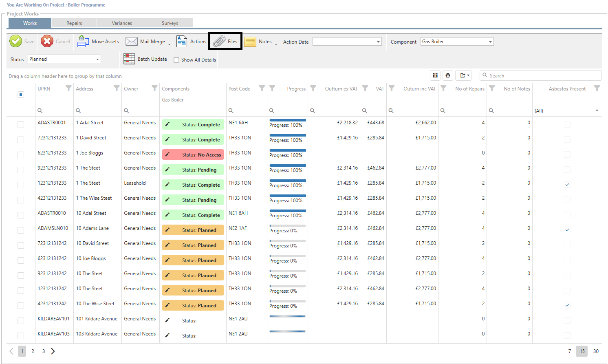608x364 pixels.
Task: Open the Action Date dropdown
Action: click(378, 42)
